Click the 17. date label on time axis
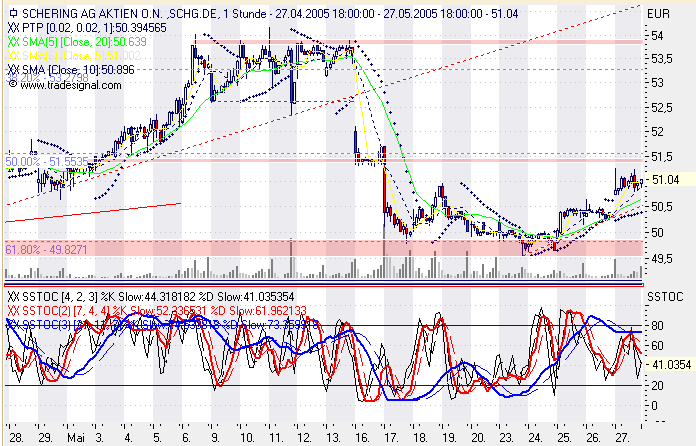The height and width of the screenshot is (446, 696). click(x=391, y=438)
